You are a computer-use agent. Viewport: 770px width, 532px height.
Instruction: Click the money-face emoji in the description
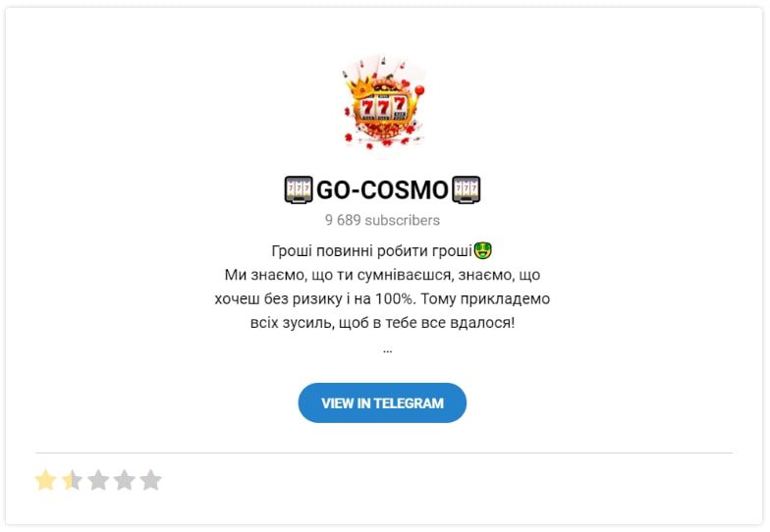[483, 251]
